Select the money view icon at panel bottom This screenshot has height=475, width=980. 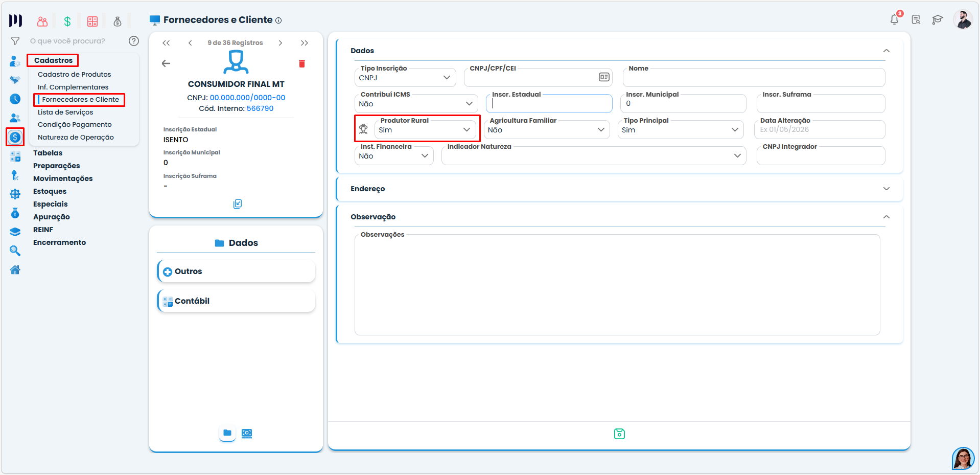(247, 433)
